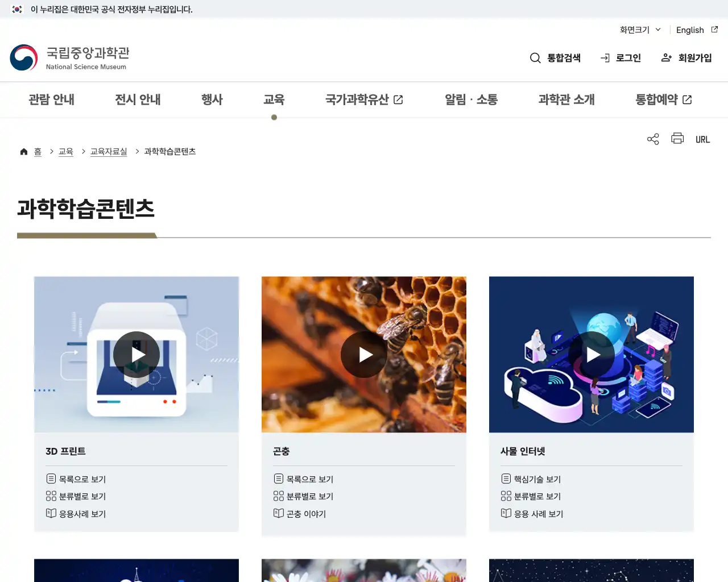
Task: Click the list icon beside 목록으로 보기 under 3D 프린트
Action: [x=51, y=479]
